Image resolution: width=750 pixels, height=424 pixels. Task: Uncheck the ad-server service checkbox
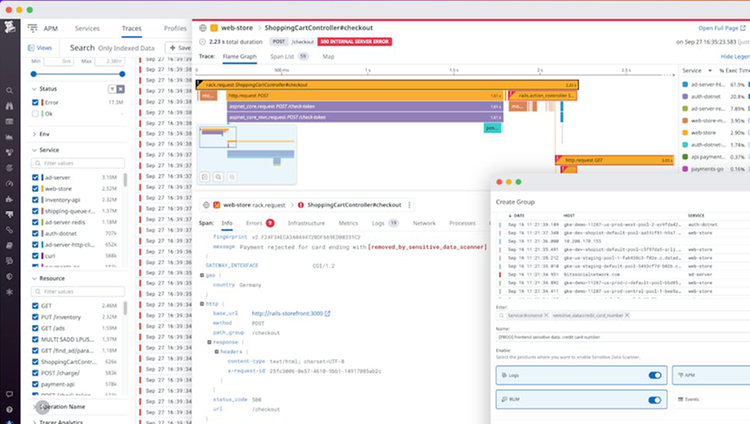tap(35, 178)
